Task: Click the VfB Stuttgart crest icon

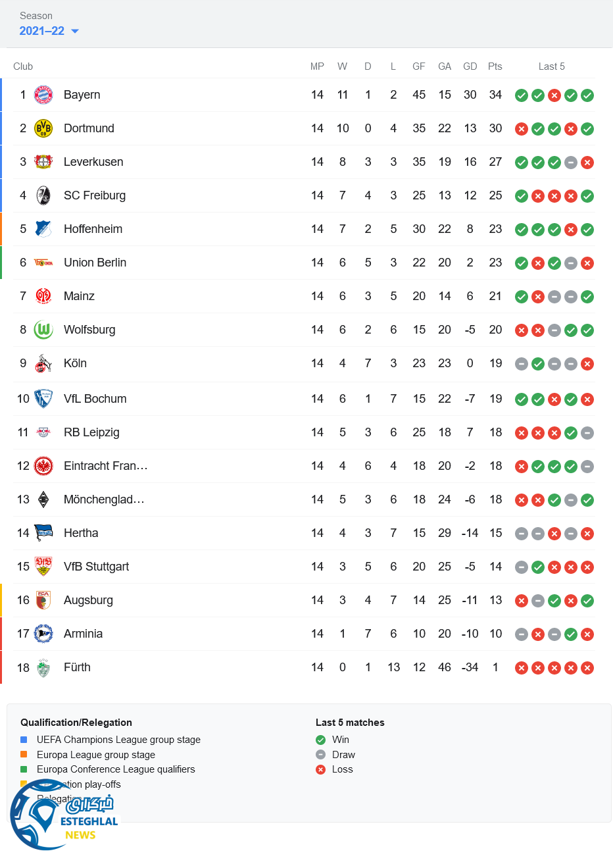Action: pos(43,567)
